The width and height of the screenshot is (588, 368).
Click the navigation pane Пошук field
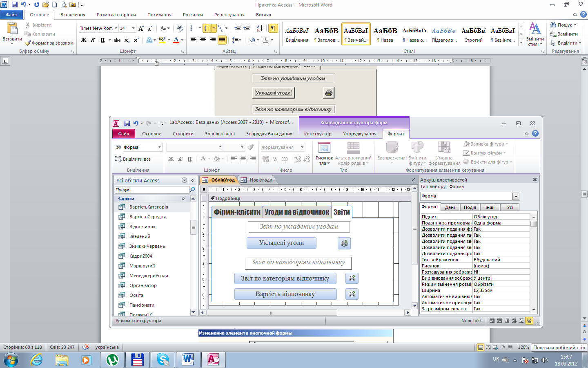point(151,190)
